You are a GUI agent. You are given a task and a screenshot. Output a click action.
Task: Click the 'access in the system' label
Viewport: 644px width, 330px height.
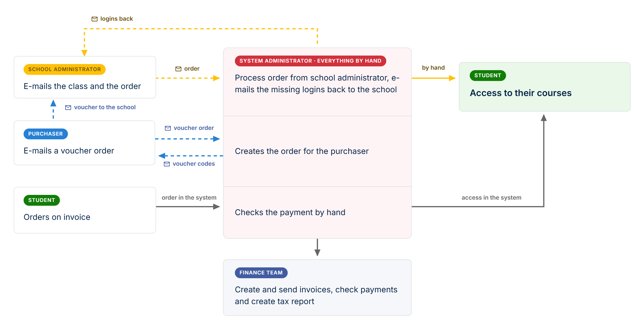coord(491,198)
